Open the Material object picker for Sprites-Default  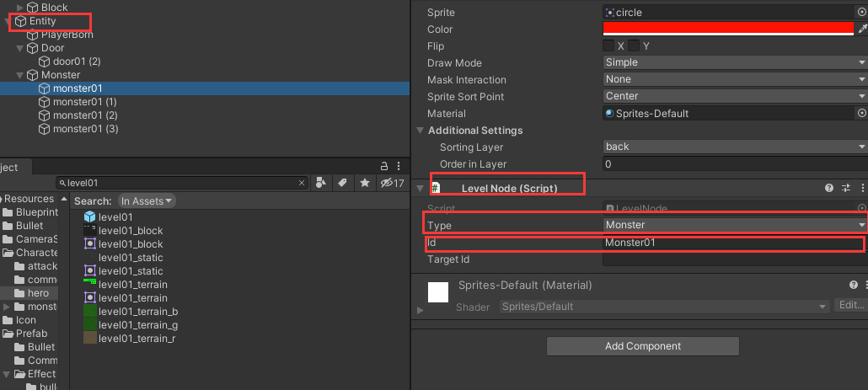[x=861, y=113]
